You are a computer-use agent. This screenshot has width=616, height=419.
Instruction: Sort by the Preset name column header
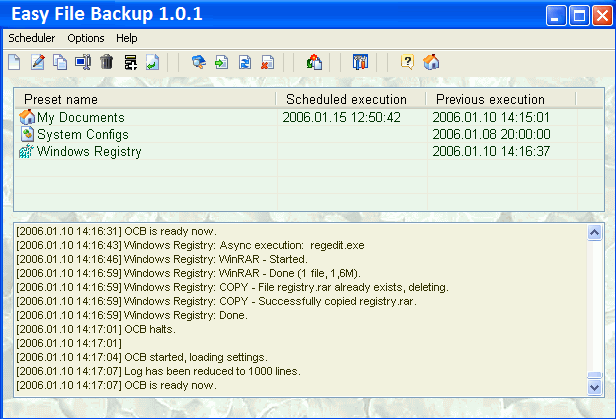click(x=145, y=99)
